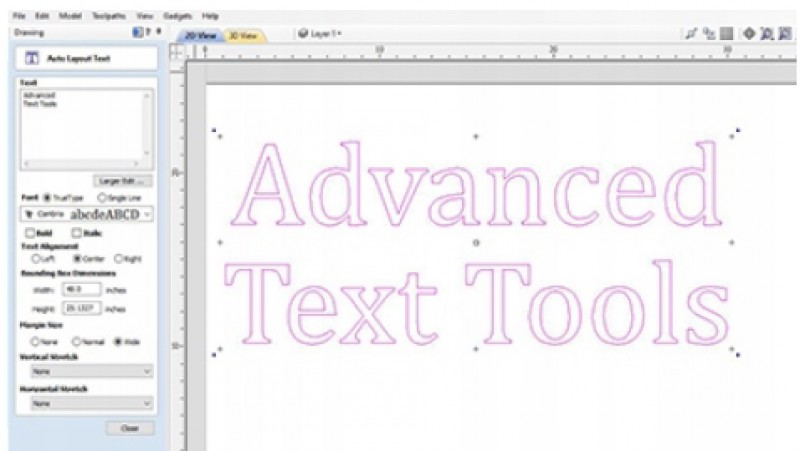Enable the Italic checkbox
Image resolution: width=800 pixels, height=451 pixels.
click(x=78, y=232)
